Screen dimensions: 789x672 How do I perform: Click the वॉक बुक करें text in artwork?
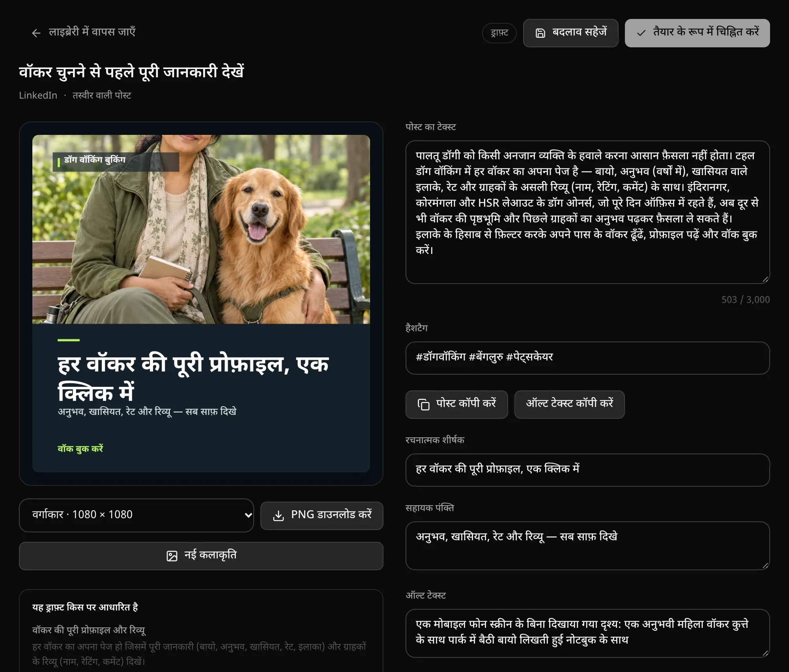tap(80, 449)
